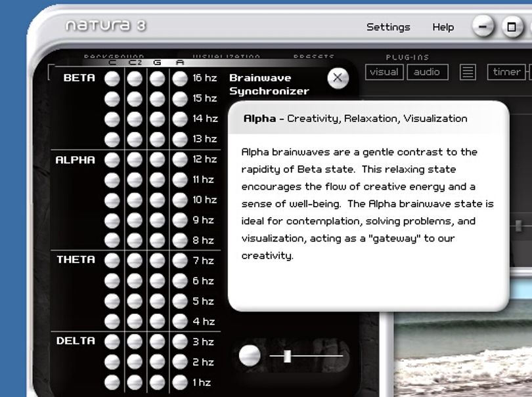Select the 10 hz button in column G
The image size is (532, 397).
(x=157, y=200)
